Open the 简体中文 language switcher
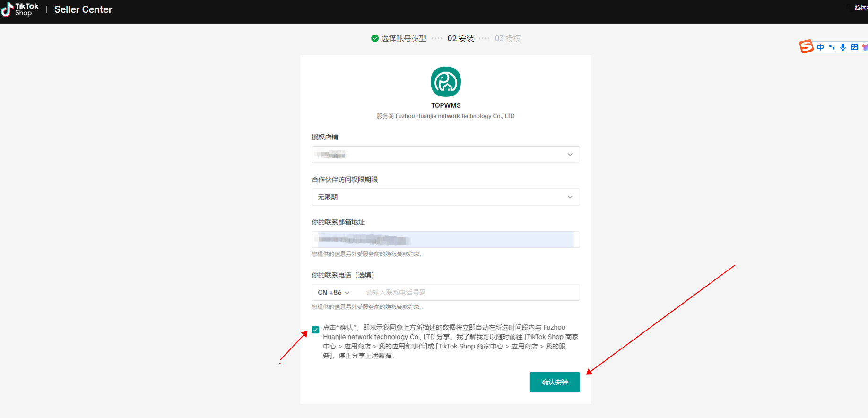This screenshot has width=868, height=418. point(861,8)
